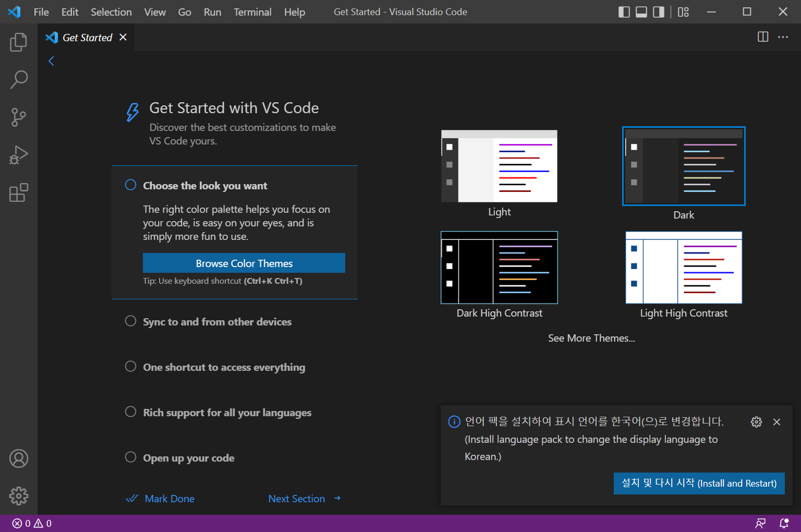Dismiss the Korean language pack notification
Viewport: 801px width, 532px height.
[776, 422]
